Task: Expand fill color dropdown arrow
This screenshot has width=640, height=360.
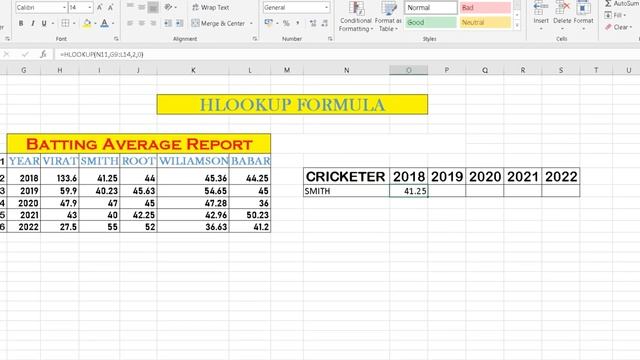Action: coord(95,23)
